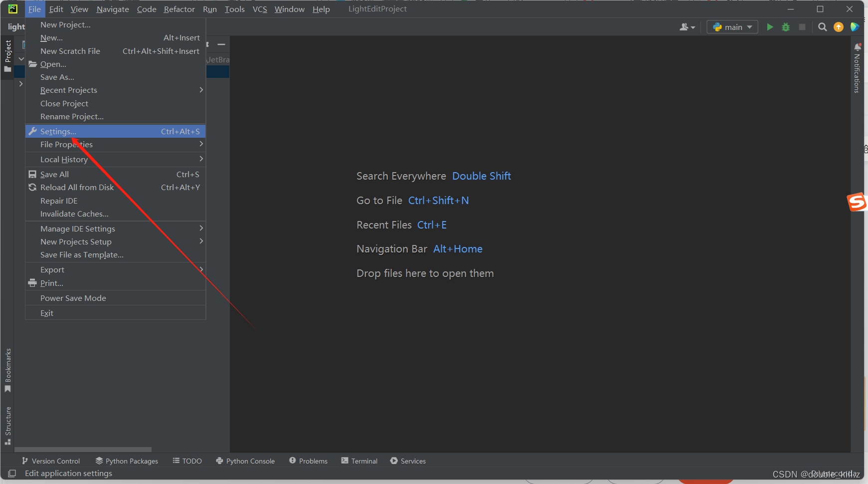Click Exit in File menu
This screenshot has width=868, height=484.
point(115,313)
